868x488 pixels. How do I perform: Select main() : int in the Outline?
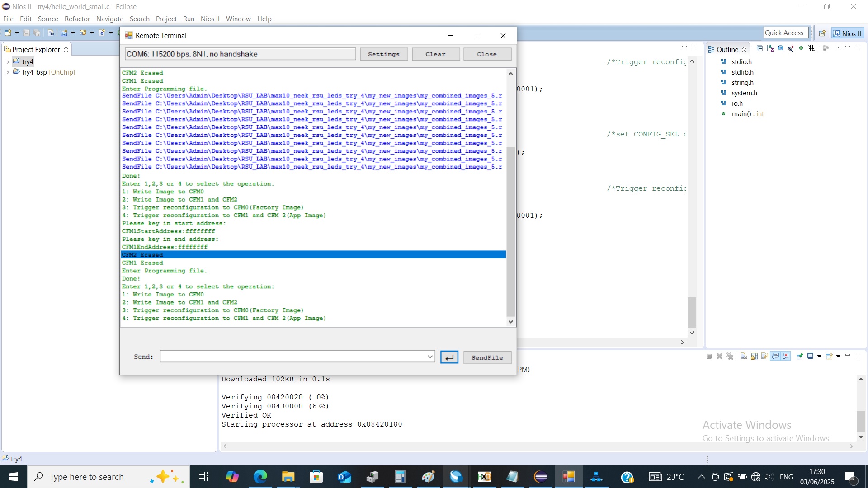click(x=748, y=114)
